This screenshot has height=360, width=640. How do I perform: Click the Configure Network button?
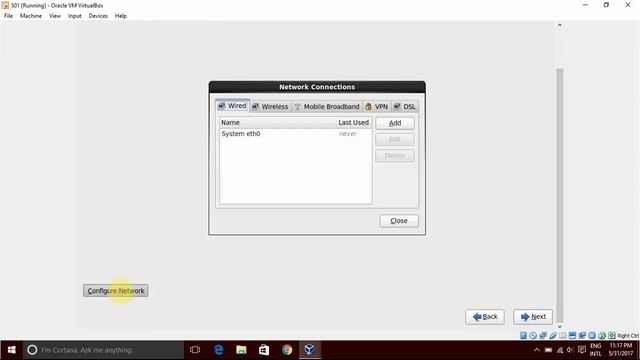point(116,291)
